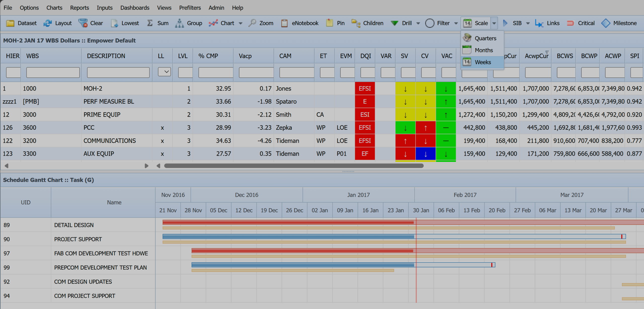Open the Chart dropdown arrow
This screenshot has width=644, height=309.
click(x=241, y=23)
